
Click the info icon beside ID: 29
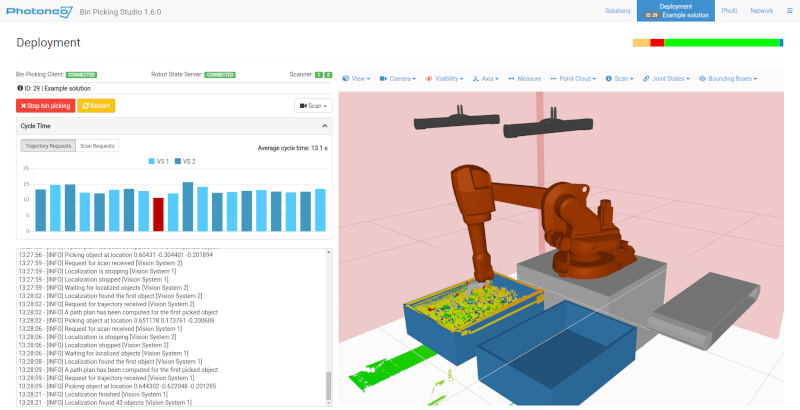pyautogui.click(x=20, y=88)
